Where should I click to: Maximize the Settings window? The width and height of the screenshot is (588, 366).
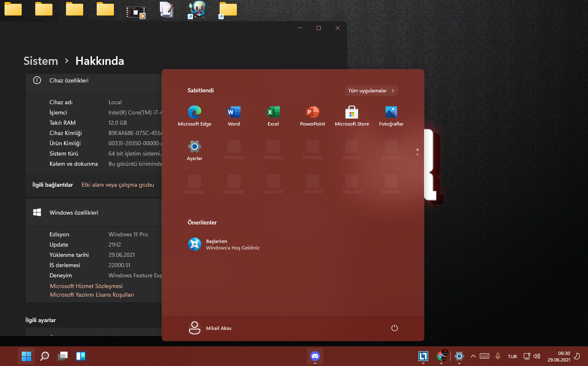pos(319,28)
